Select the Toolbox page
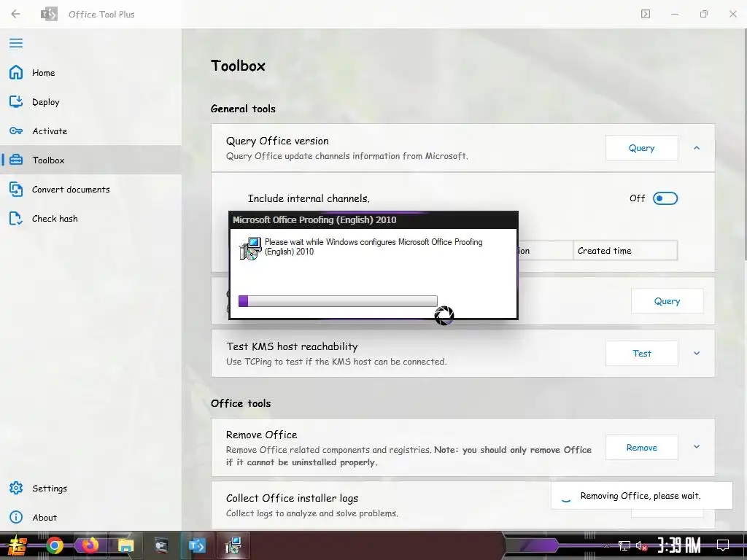 (90, 160)
